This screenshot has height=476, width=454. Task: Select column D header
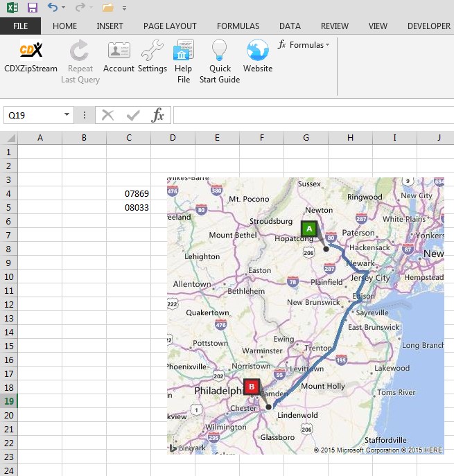pos(173,138)
